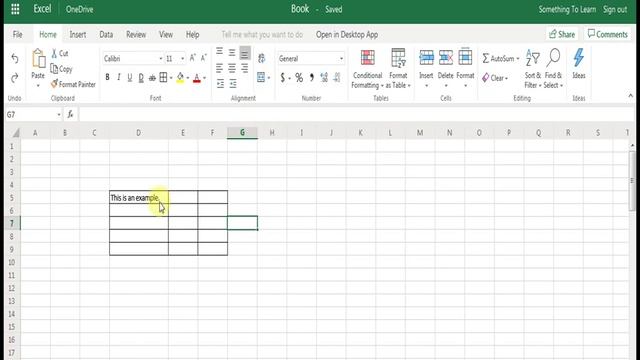The height and width of the screenshot is (360, 640).
Task: Open the Comments pane
Action: click(x=607, y=34)
